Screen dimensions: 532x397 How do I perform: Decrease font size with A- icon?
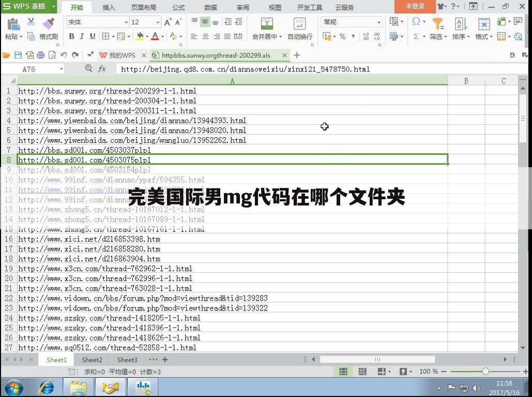coord(178,22)
